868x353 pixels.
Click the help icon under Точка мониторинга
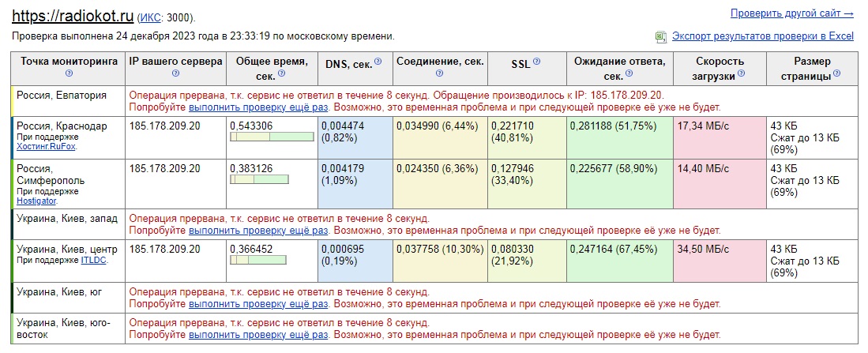click(70, 73)
